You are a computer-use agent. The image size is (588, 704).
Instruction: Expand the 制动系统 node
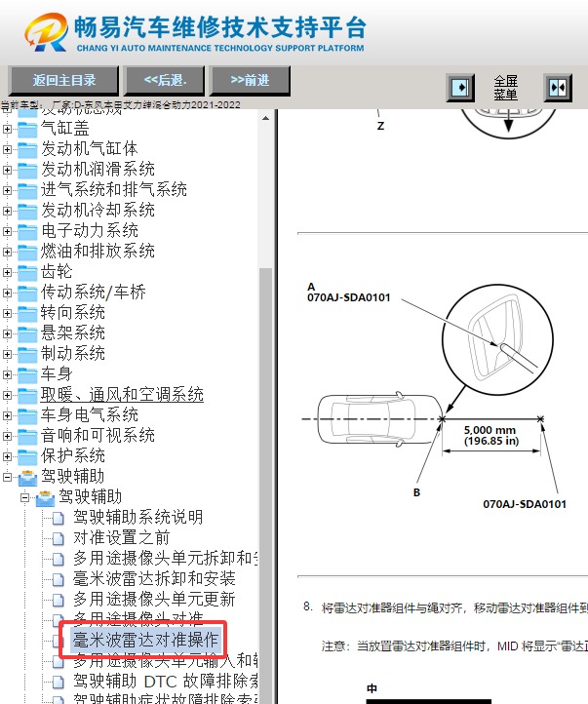pos(7,354)
